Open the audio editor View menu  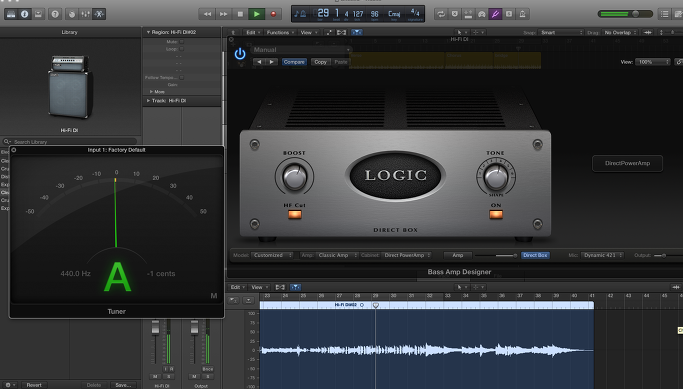[259, 288]
